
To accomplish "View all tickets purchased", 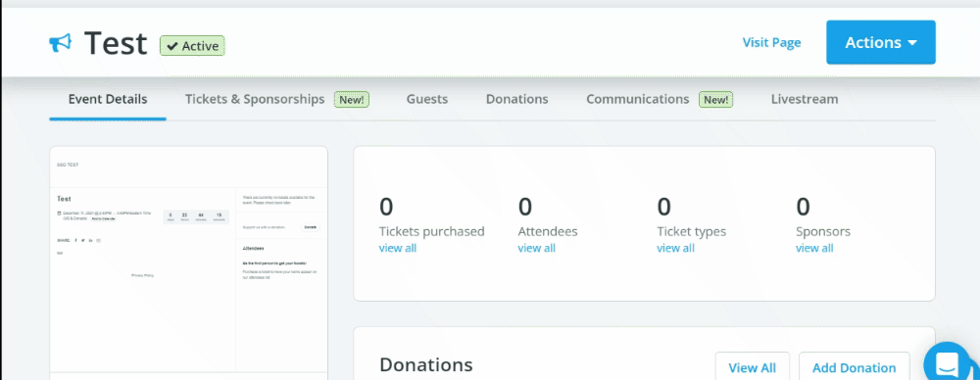I will [398, 248].
